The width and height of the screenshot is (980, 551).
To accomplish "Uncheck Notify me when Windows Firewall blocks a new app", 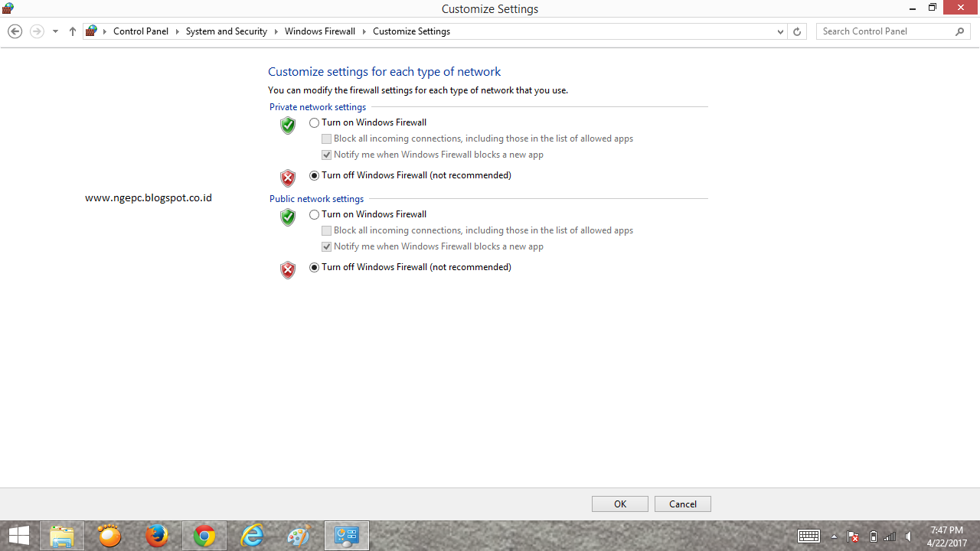I will 326,155.
